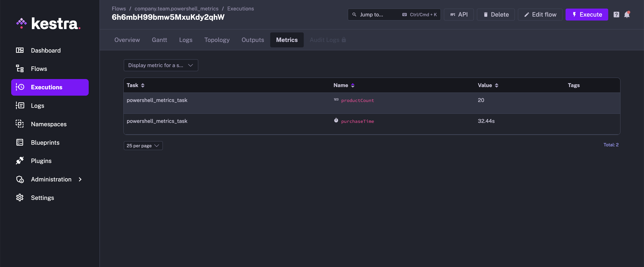Switch to Topology tab
This screenshot has height=267, width=644.
[217, 39]
